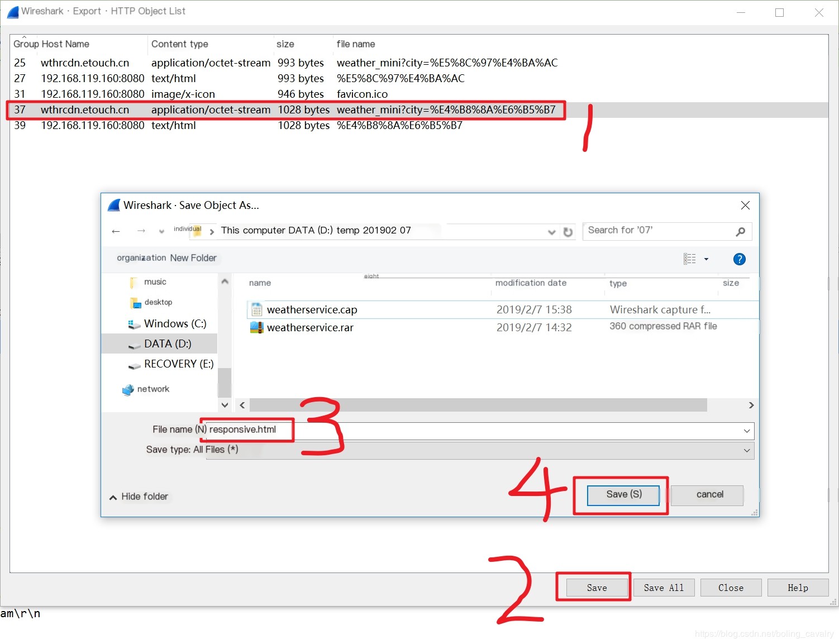Sort by Group column header
The width and height of the screenshot is (839, 644).
[26, 44]
